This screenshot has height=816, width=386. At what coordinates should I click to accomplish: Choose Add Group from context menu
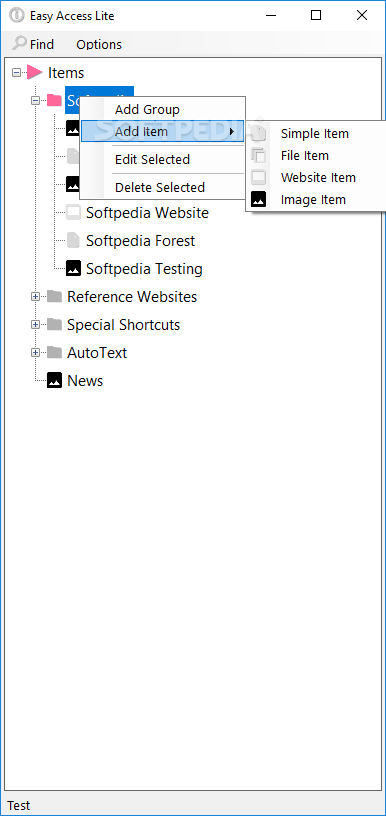(162, 110)
